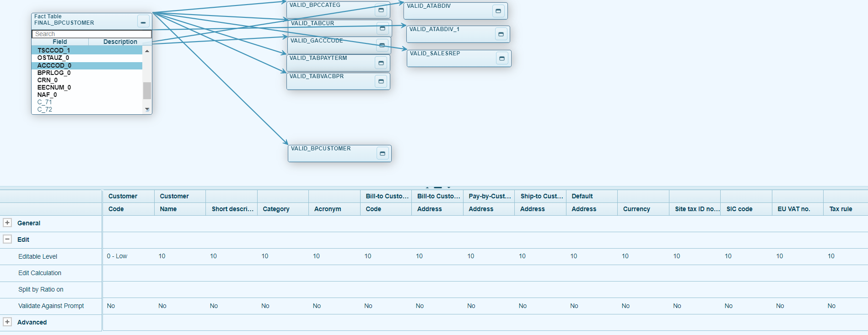Expand the VALID_TABVACBPR table node
Viewport: 868px width, 335px height.
[381, 81]
